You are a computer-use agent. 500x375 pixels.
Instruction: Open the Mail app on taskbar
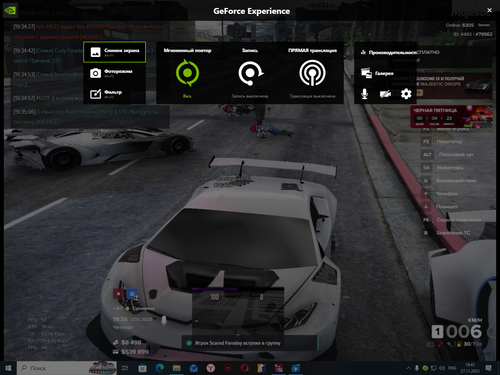(194, 368)
